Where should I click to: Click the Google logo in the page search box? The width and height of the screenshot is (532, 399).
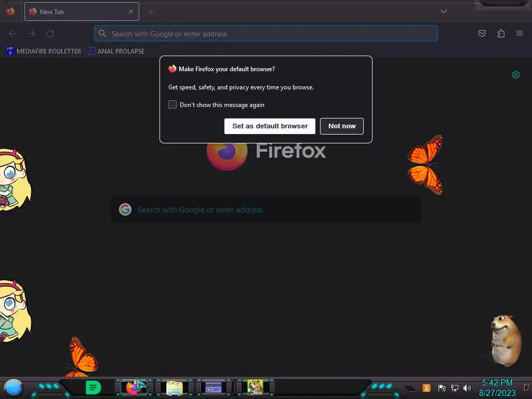pyautogui.click(x=125, y=209)
